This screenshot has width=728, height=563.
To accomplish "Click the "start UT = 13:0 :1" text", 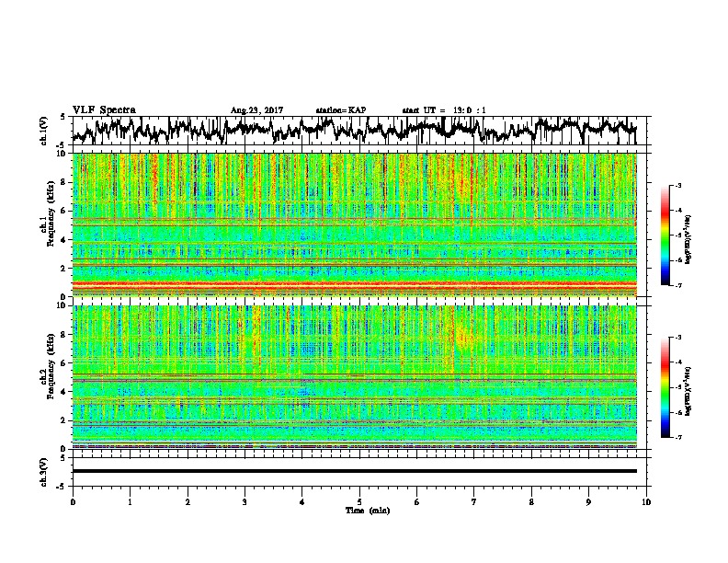I will click(444, 110).
